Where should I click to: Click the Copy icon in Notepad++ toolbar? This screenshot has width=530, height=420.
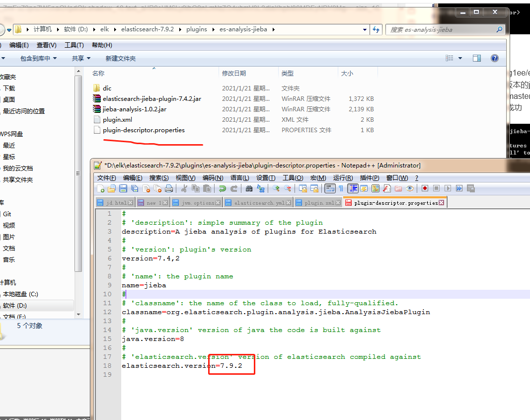(x=196, y=189)
